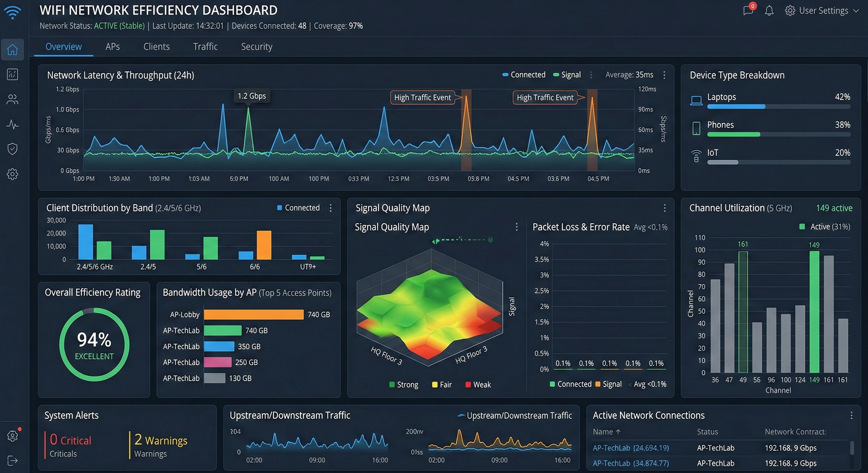Click the Active Network Connections table scrollbar

852,448
